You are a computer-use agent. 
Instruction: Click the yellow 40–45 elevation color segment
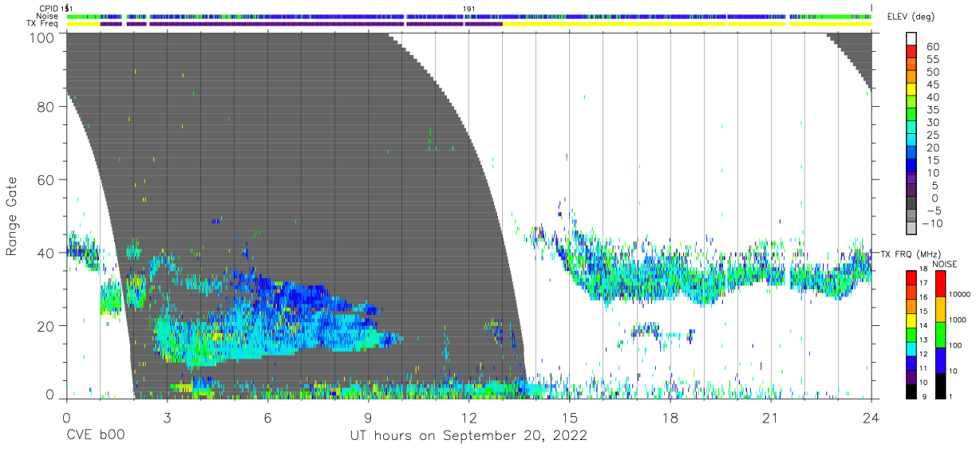[x=911, y=91]
